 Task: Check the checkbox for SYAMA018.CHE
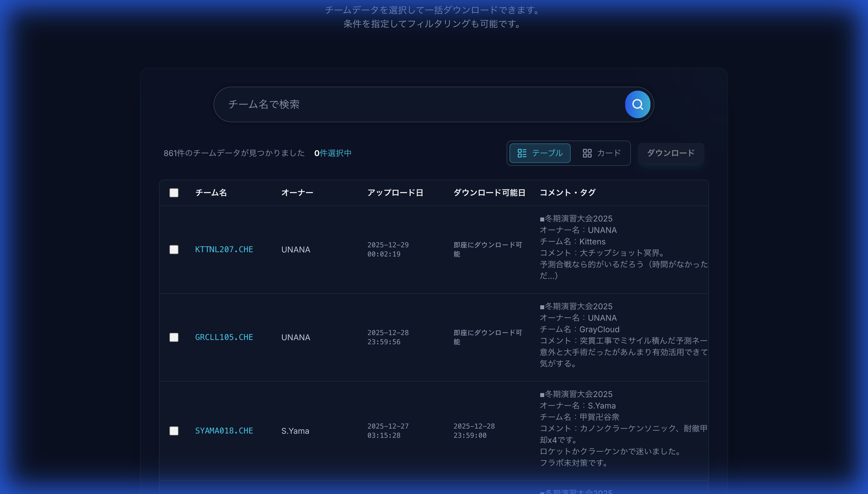(x=174, y=431)
